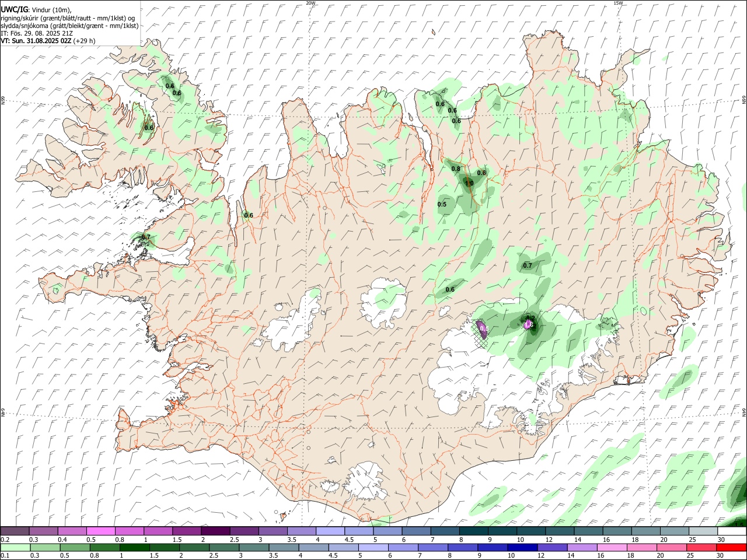Image resolution: width=747 pixels, height=560 pixels.
Task: Click the '15W' longitude label
Action: pyautogui.click(x=618, y=3)
